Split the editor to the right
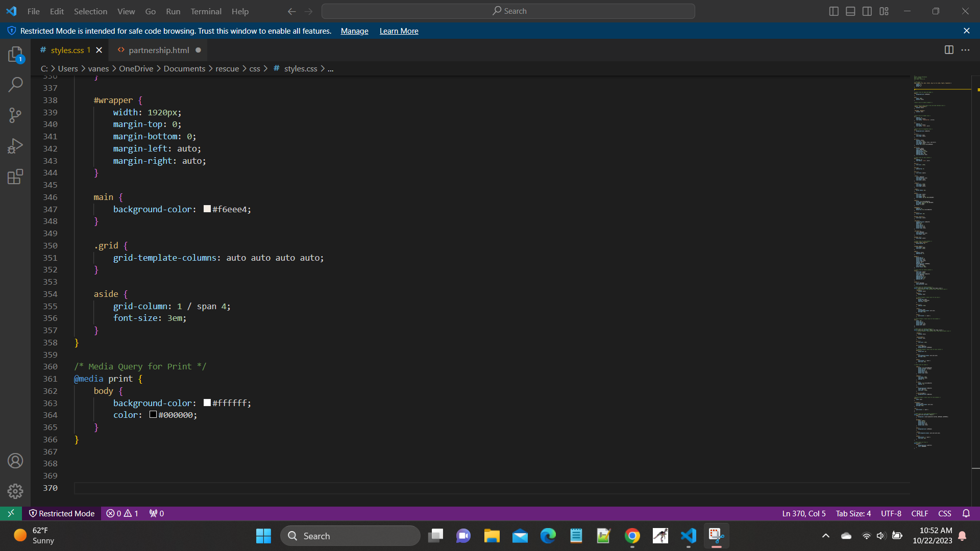This screenshot has width=980, height=551. pyautogui.click(x=949, y=50)
